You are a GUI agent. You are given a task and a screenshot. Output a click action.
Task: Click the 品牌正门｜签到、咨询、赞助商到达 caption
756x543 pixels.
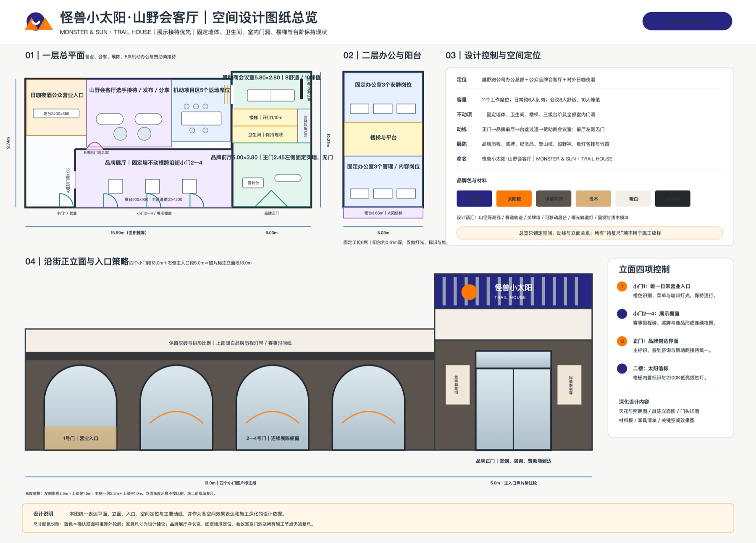(513, 461)
